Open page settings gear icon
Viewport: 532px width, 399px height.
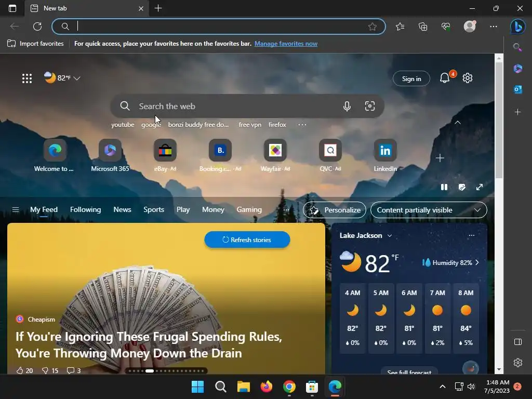(467, 78)
